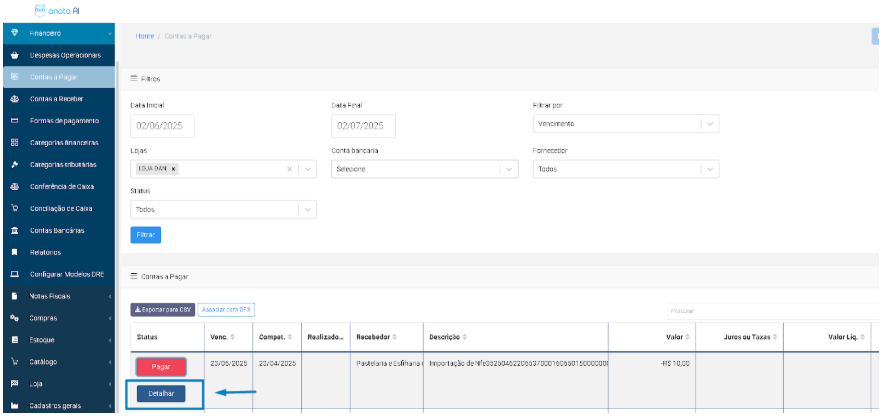Open Despesas Operacionais menu item

click(58, 55)
